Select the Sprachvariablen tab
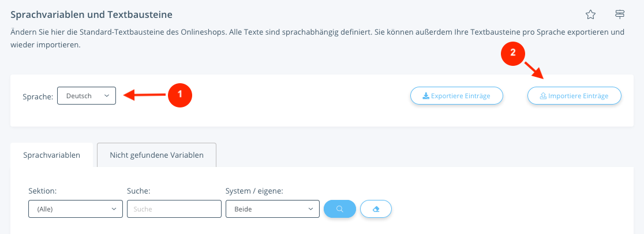The height and width of the screenshot is (234, 644). coord(52,155)
